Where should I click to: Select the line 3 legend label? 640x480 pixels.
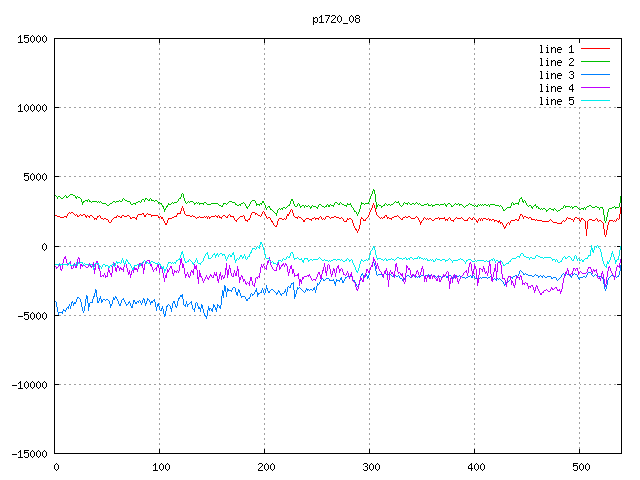click(557, 75)
